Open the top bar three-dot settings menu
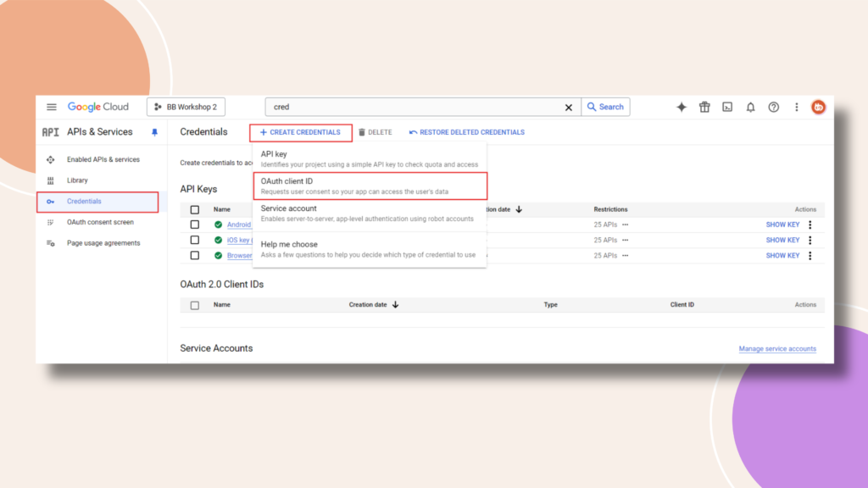868x488 pixels. pyautogui.click(x=797, y=108)
